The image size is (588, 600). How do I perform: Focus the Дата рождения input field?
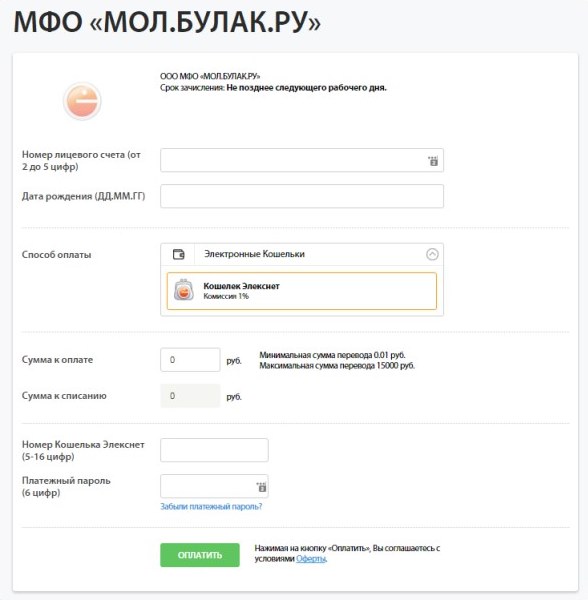click(x=302, y=196)
